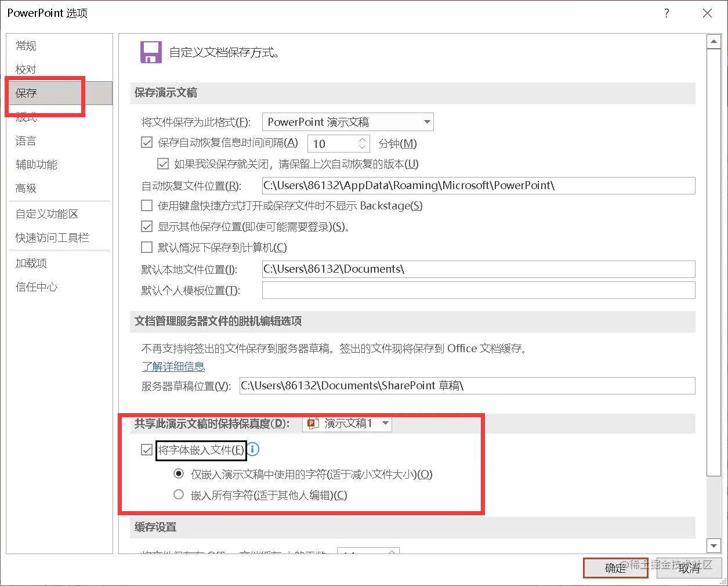728x586 pixels.
Task: Increase the autosave minutes spinner
Action: 363,139
